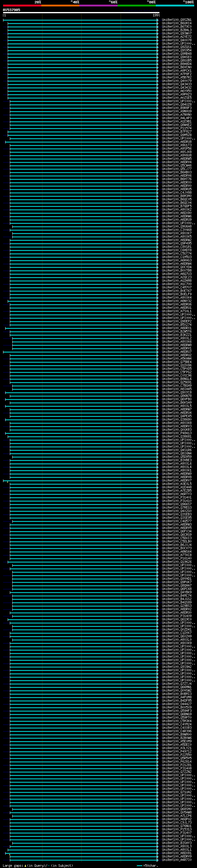Screen dimensions: 197x868
Task: Select the UniRef100_Q68SM0 label
Action: [177, 809]
